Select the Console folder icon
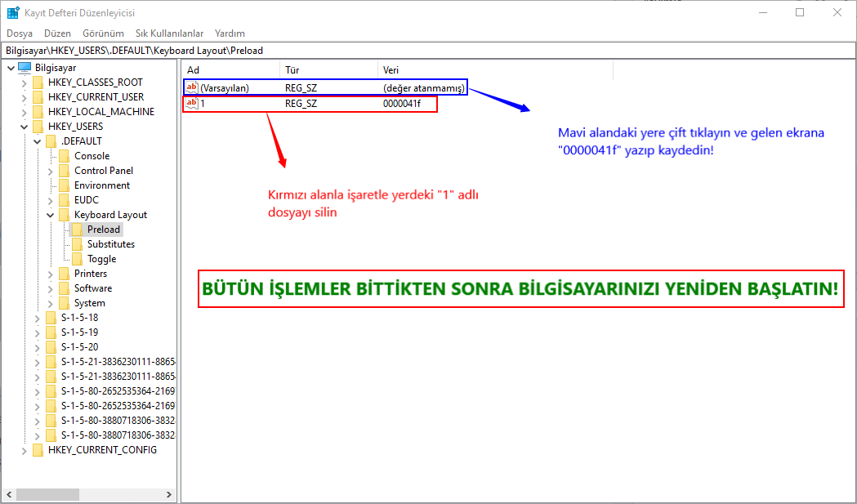This screenshot has width=857, height=504. [64, 156]
